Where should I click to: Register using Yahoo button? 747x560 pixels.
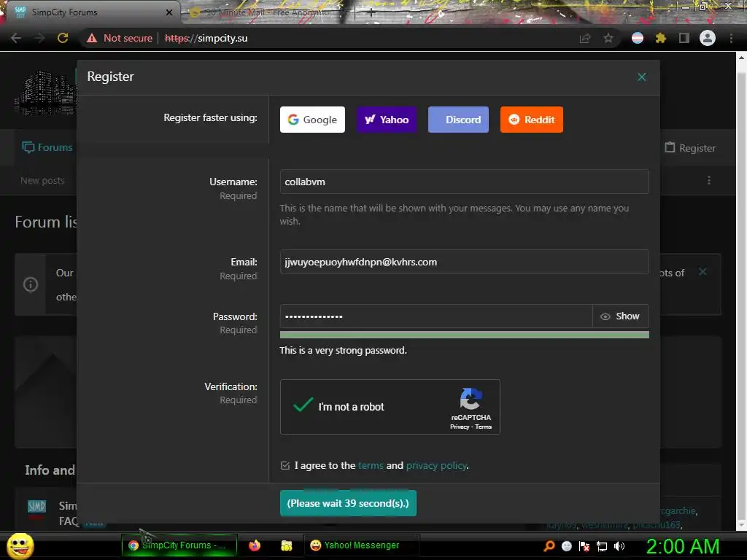click(387, 120)
